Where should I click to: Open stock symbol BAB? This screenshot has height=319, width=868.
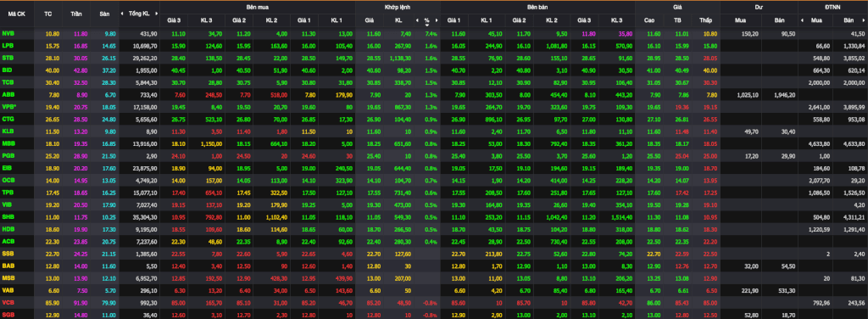8,266
